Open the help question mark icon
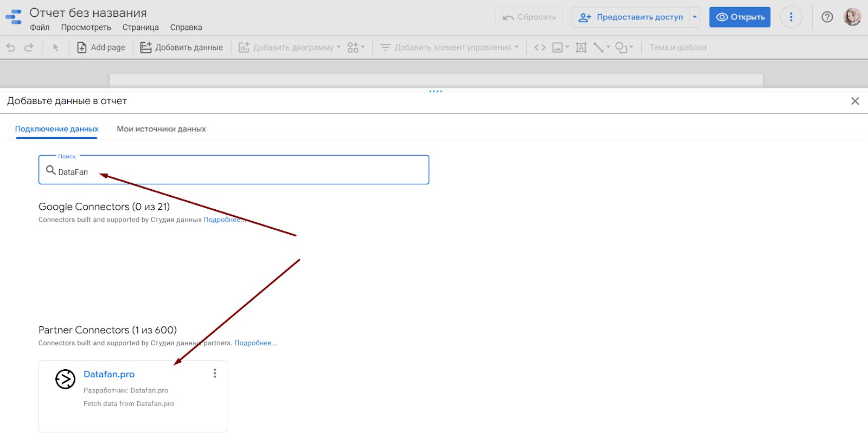 click(827, 17)
